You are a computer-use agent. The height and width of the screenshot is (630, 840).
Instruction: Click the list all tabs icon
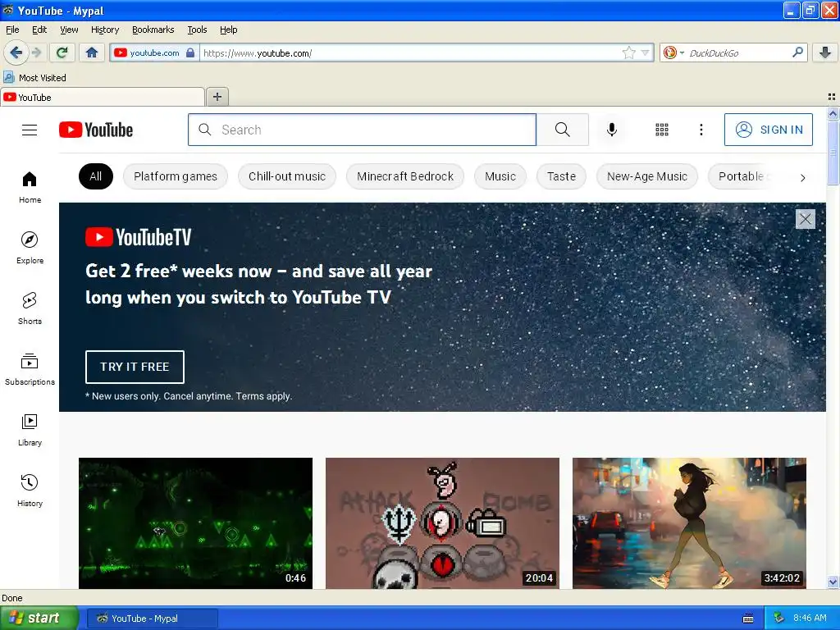(832, 97)
